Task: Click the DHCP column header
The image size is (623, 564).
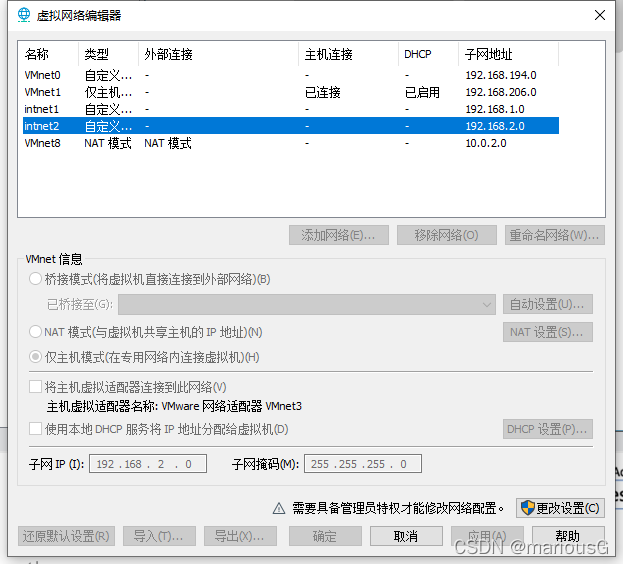Action: (x=428, y=54)
